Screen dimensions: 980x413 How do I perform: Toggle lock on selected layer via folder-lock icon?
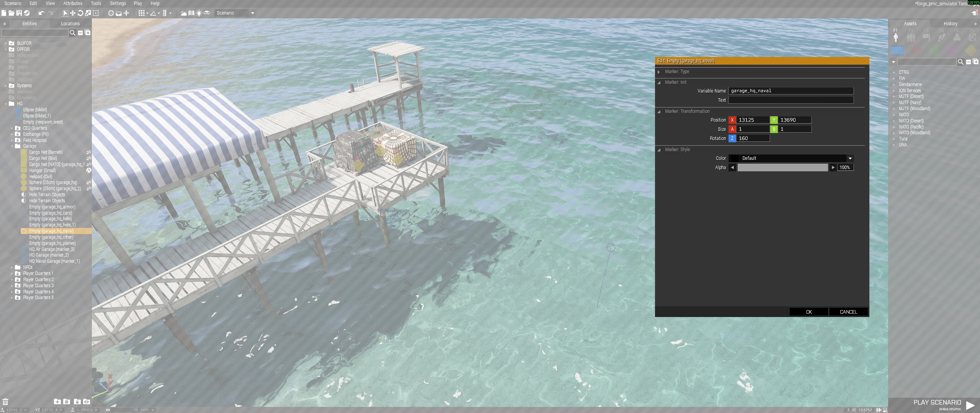click(77, 402)
